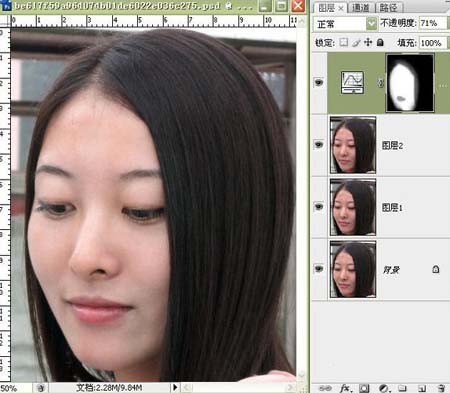Click the 文档:2.28M/9.84M status text
The width and height of the screenshot is (450, 393).
click(109, 388)
